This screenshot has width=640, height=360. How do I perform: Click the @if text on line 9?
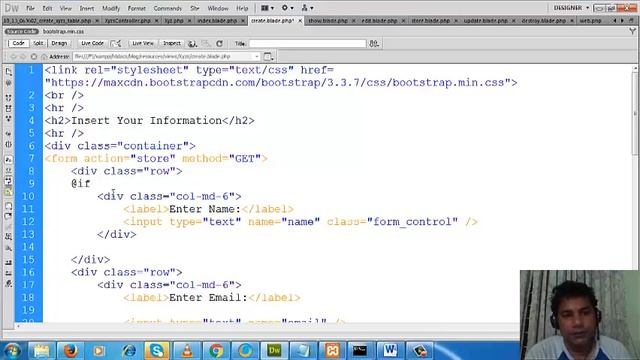(81, 184)
